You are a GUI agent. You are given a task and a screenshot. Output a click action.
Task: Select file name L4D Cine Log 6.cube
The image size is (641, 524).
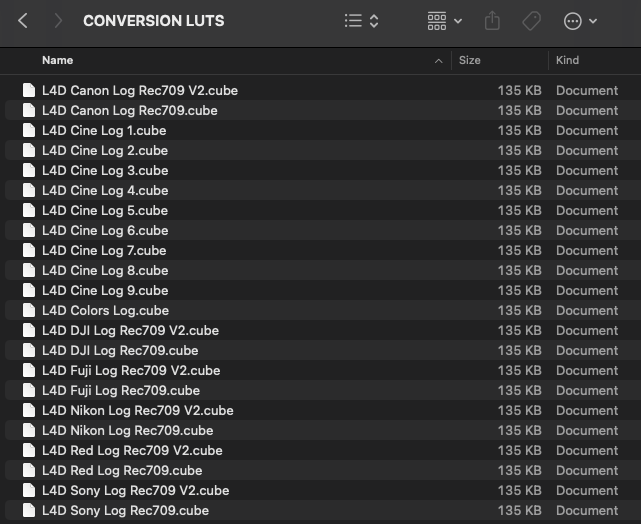coord(105,231)
